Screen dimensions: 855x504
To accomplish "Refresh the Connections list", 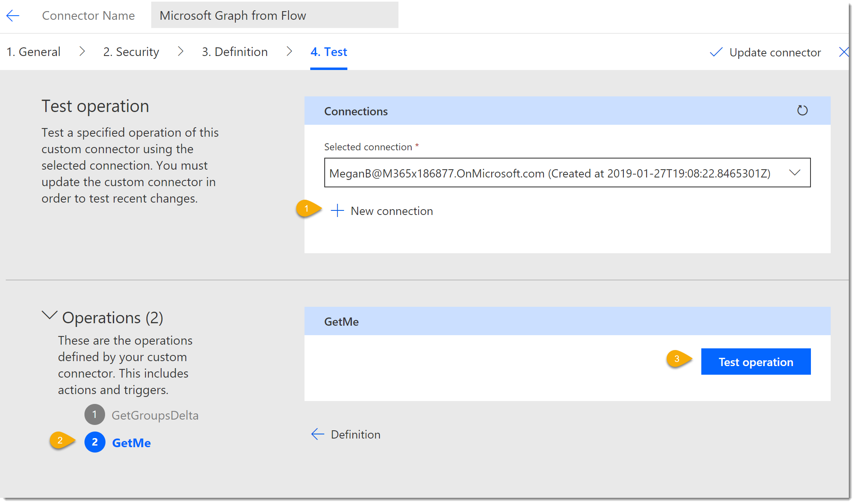I will point(802,110).
